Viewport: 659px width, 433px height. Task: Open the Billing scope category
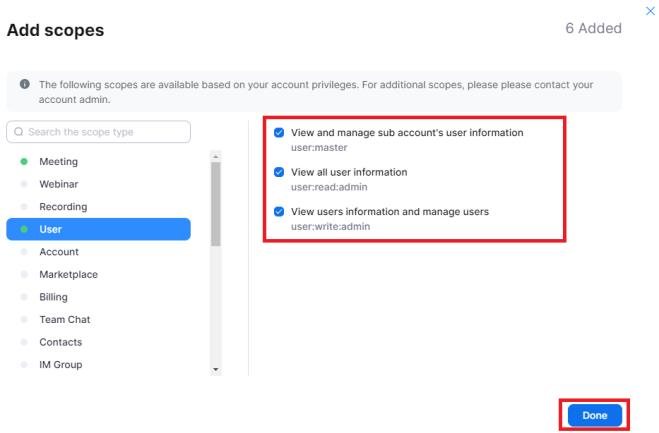tap(98, 297)
